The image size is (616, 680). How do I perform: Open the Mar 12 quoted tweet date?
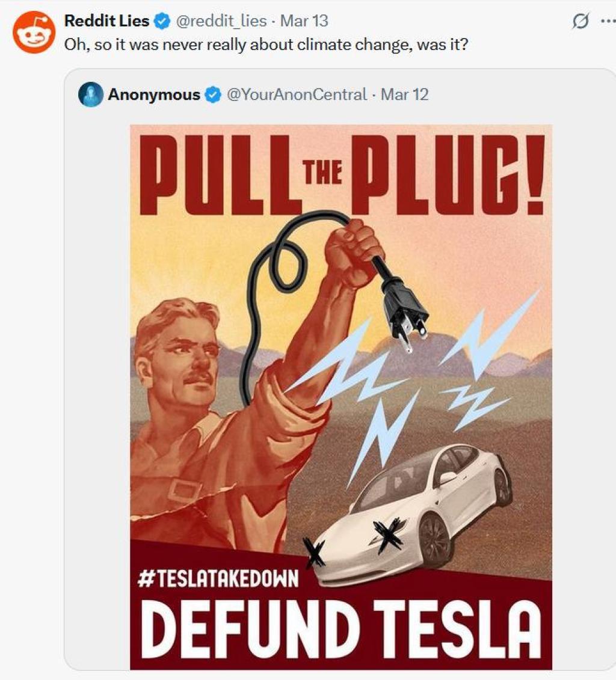(404, 94)
